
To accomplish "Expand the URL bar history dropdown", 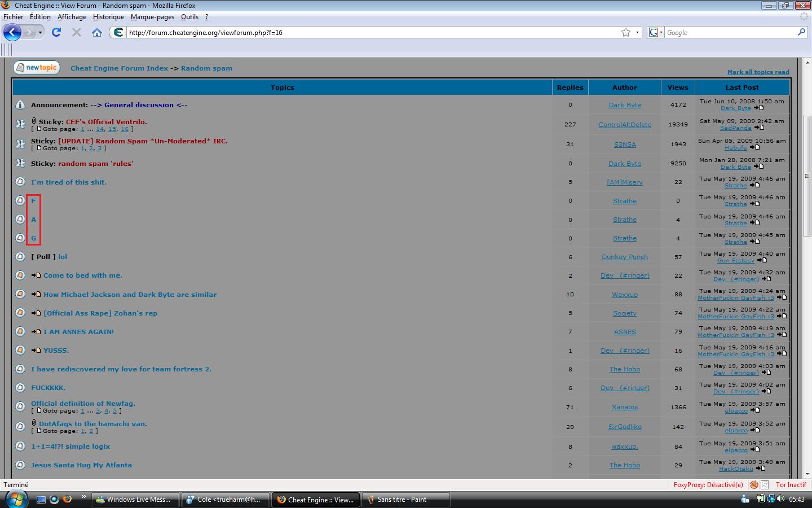I will [x=637, y=32].
